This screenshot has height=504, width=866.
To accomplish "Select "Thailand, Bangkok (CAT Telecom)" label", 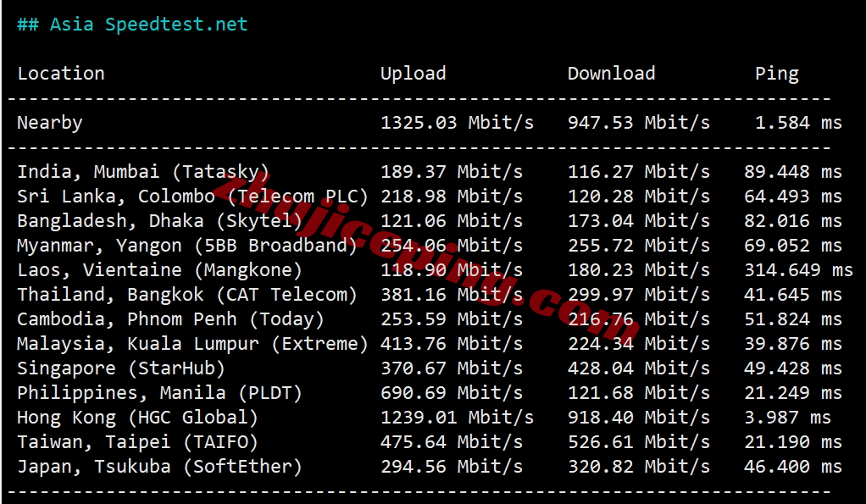I will [187, 294].
